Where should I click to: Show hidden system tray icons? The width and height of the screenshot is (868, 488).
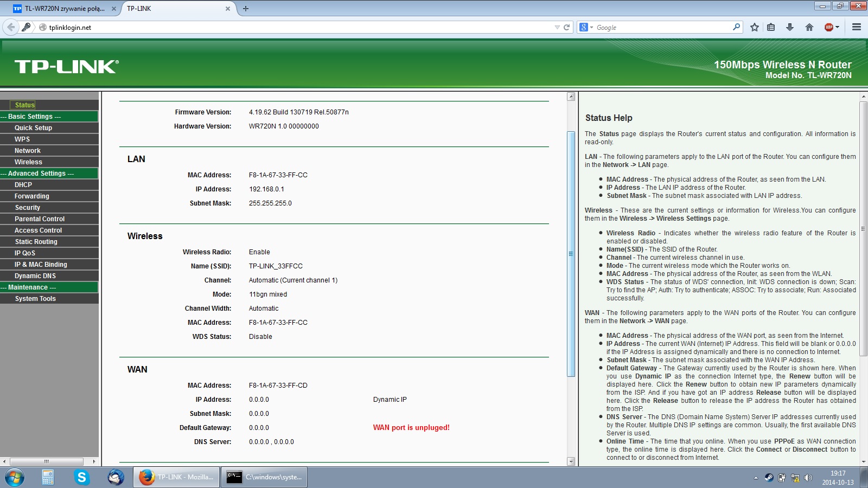(x=756, y=478)
